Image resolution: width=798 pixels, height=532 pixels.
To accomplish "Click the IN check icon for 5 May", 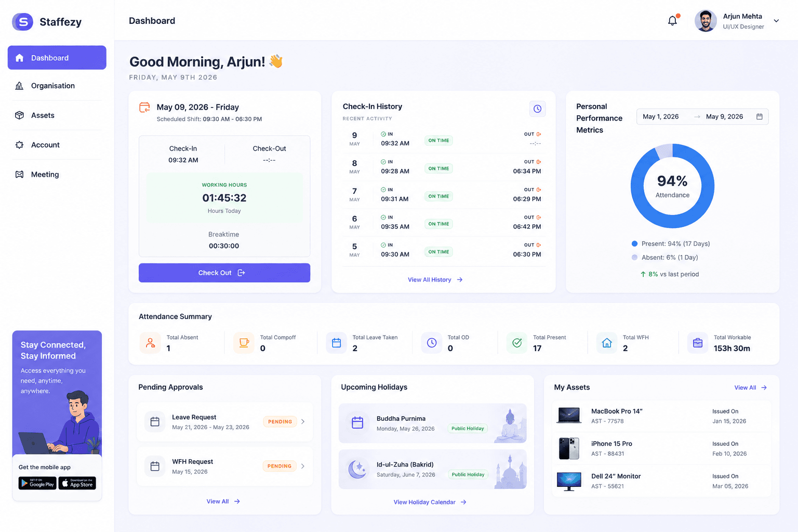I will point(383,245).
